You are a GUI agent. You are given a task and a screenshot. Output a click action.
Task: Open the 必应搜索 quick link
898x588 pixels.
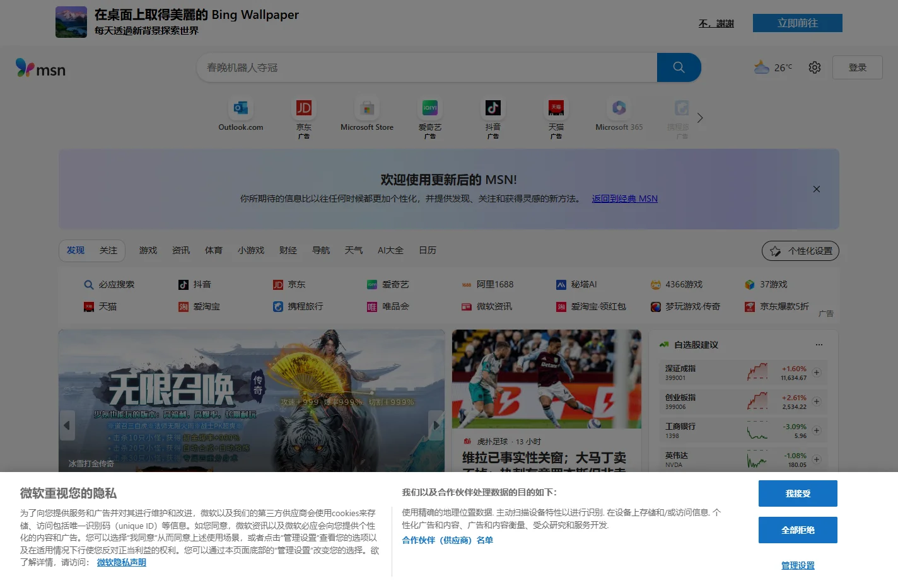coord(110,285)
